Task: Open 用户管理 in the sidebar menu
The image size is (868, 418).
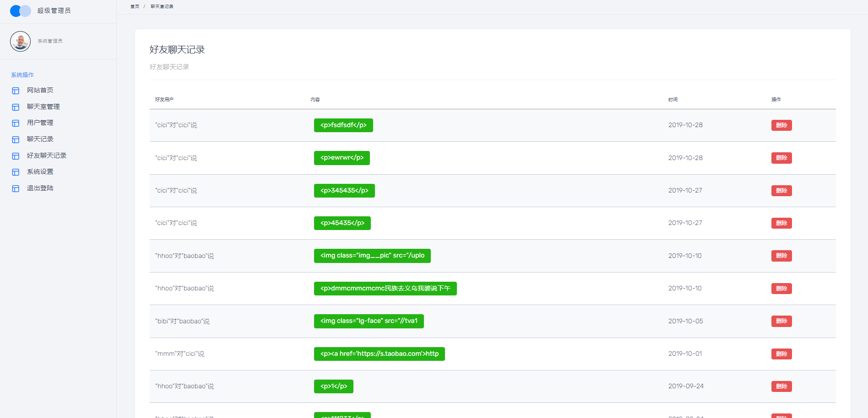Action: point(40,123)
